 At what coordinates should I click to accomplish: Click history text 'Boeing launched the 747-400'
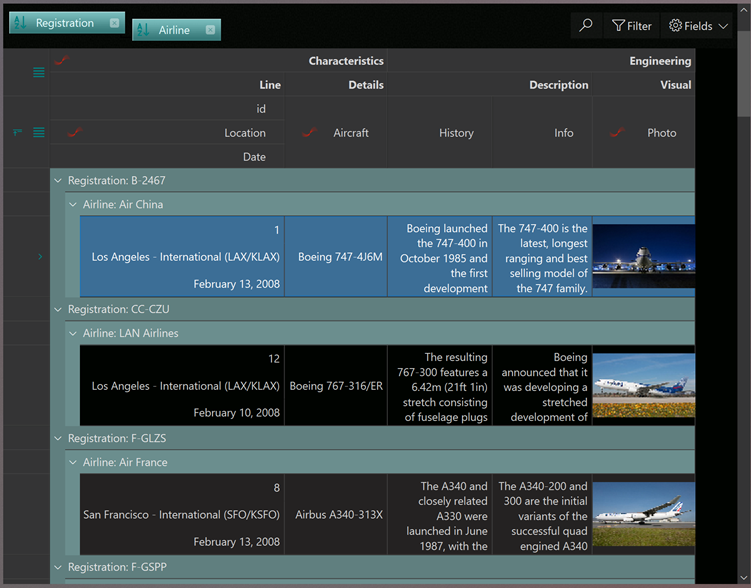pyautogui.click(x=440, y=257)
